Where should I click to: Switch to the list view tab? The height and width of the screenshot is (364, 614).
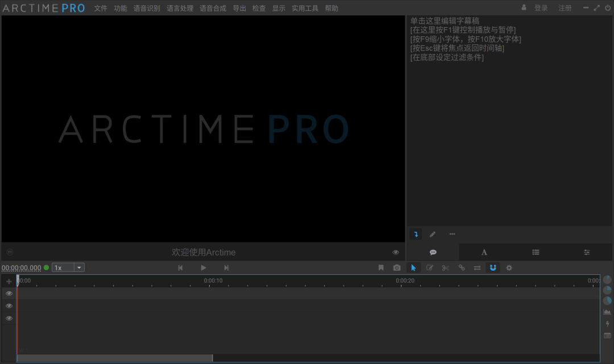pos(536,252)
